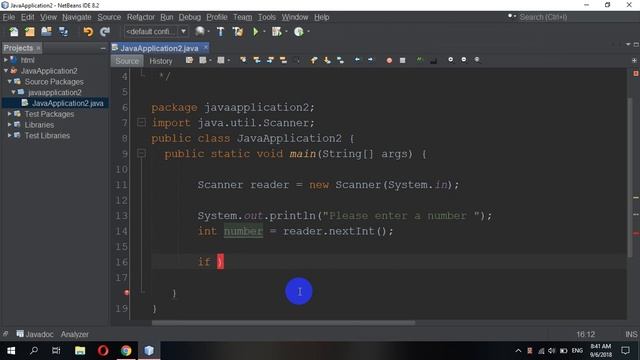Click the orange Undo arrow

click(x=88, y=32)
